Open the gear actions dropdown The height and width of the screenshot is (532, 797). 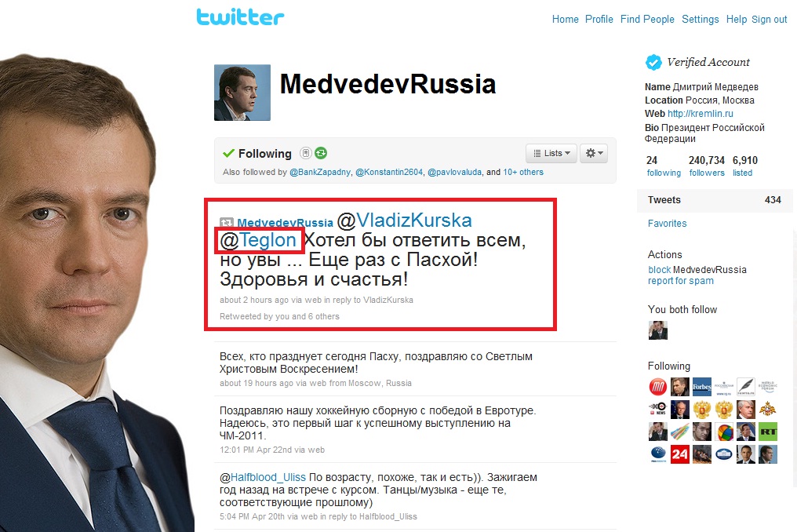click(594, 153)
